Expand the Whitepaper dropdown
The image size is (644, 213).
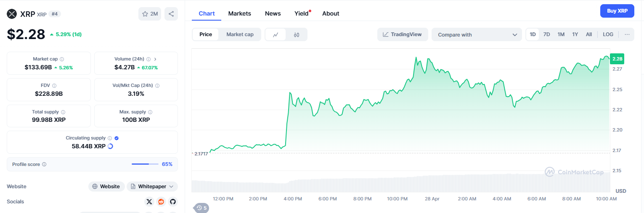152,187
